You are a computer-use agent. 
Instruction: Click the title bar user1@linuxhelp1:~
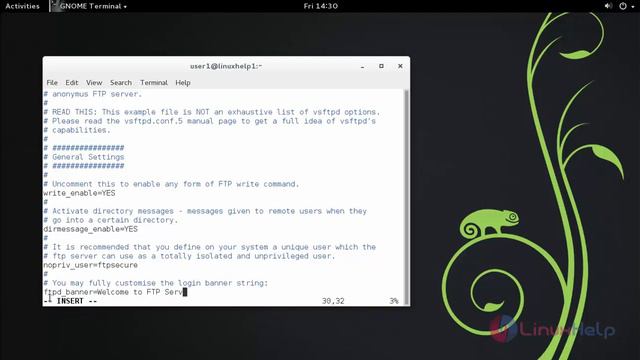[226, 66]
